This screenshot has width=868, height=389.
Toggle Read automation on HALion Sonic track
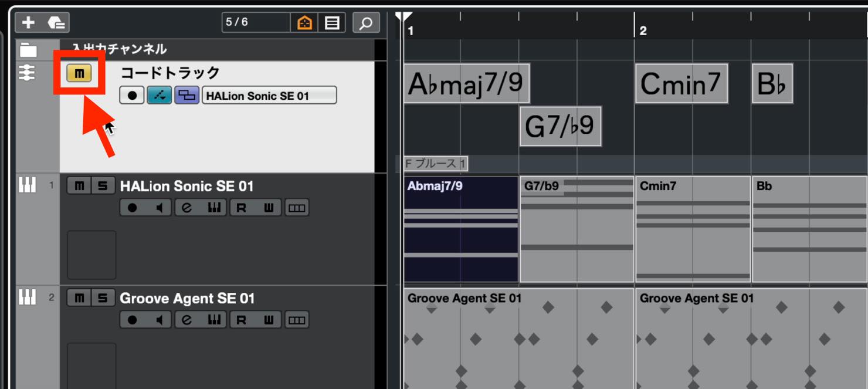pos(241,208)
